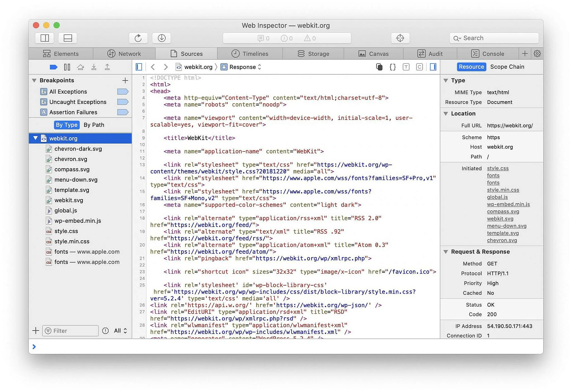Add a new tab with the plus icon
This screenshot has height=392, width=572.
pos(525,54)
